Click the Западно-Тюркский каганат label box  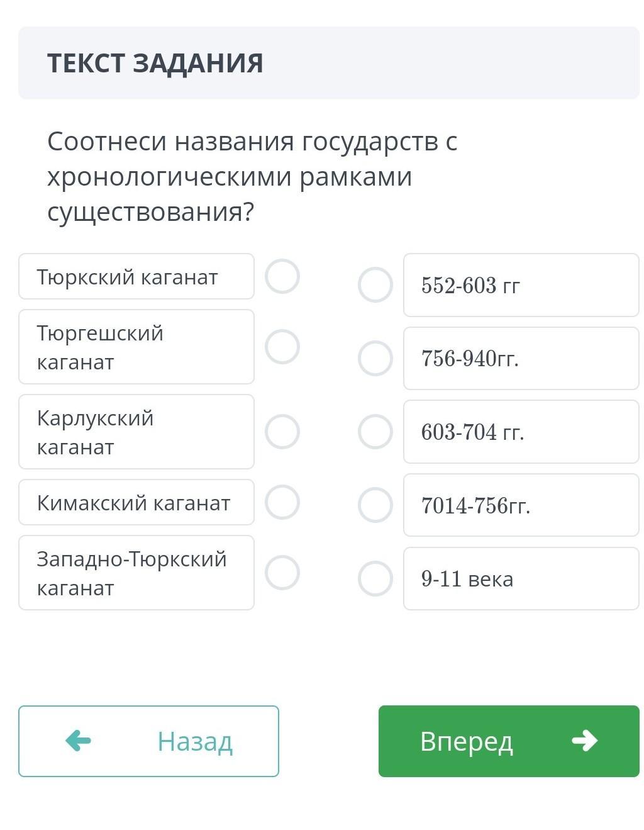[x=136, y=573]
